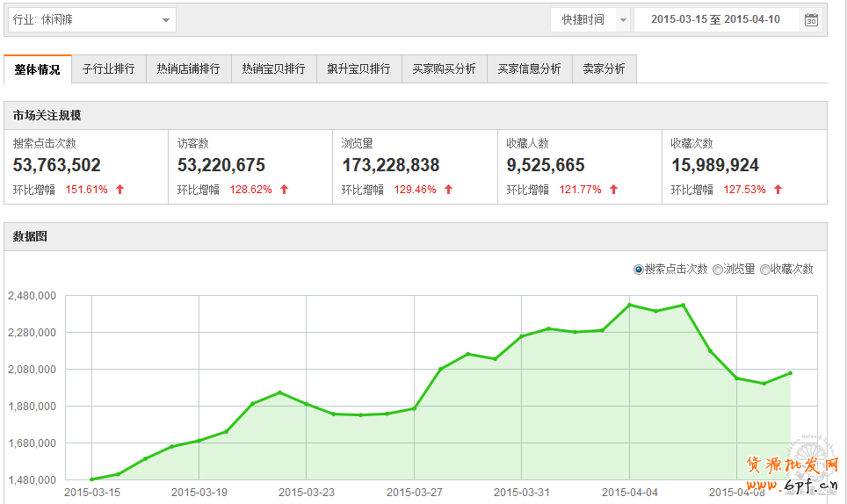Click red up arrow beside 127.53%
This screenshot has width=847, height=504.
778,190
